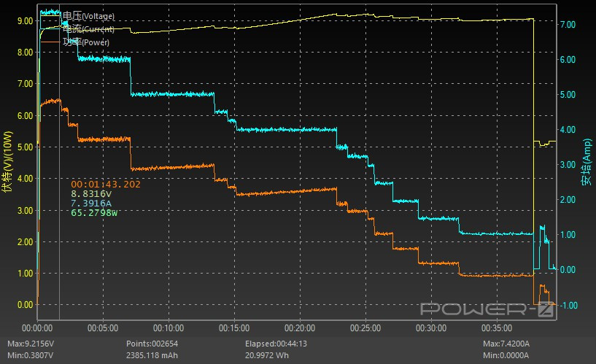The image size is (596, 364).
Task: Click the 00:30:00 time axis label
Action: [x=431, y=328]
